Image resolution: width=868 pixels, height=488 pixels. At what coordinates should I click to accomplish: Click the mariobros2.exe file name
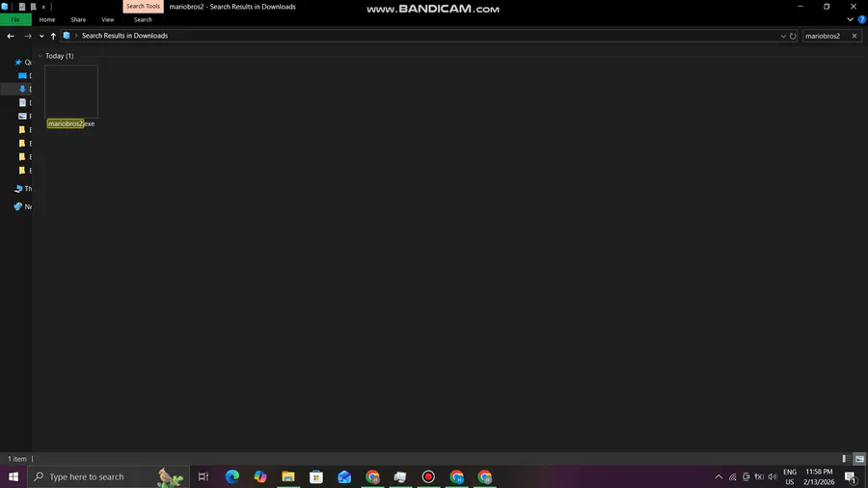tap(70, 124)
